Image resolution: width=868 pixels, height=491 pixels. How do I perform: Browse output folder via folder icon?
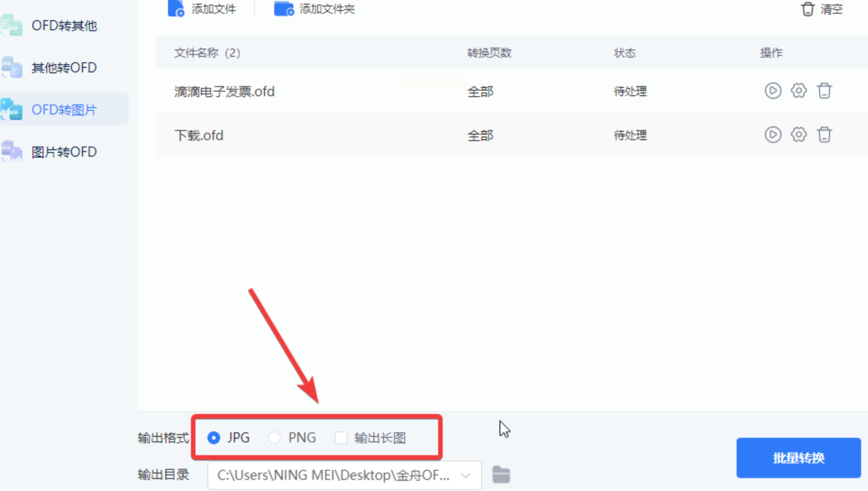pos(501,475)
